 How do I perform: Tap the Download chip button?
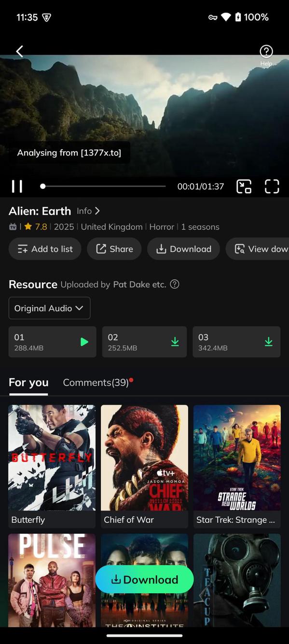point(183,249)
